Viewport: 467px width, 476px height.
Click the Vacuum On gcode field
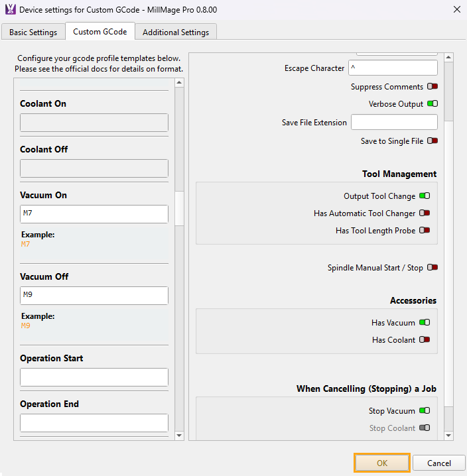[94, 214]
